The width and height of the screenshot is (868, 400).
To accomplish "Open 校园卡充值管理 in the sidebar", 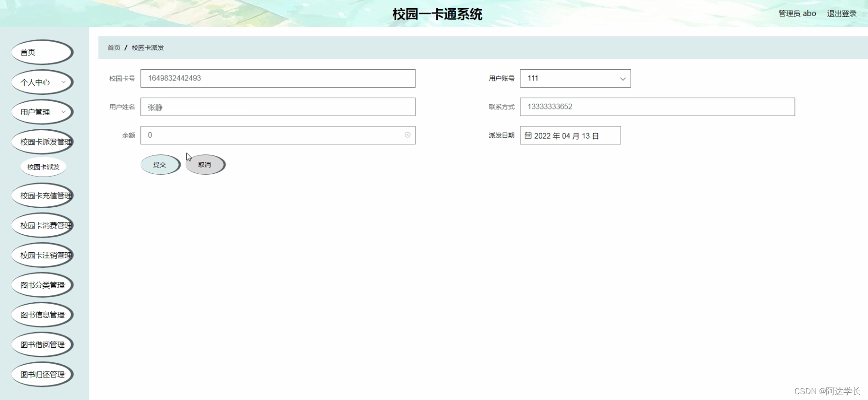I will pyautogui.click(x=42, y=196).
